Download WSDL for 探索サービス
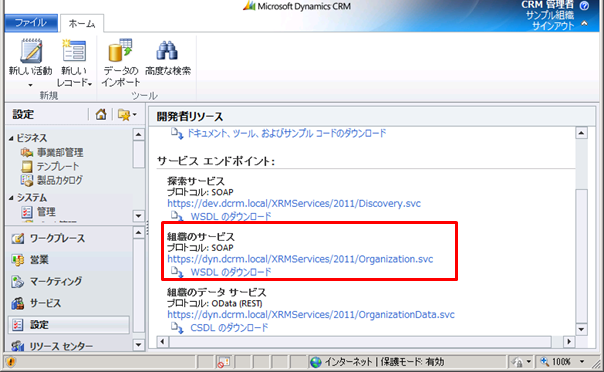The image size is (604, 372). click(x=231, y=216)
